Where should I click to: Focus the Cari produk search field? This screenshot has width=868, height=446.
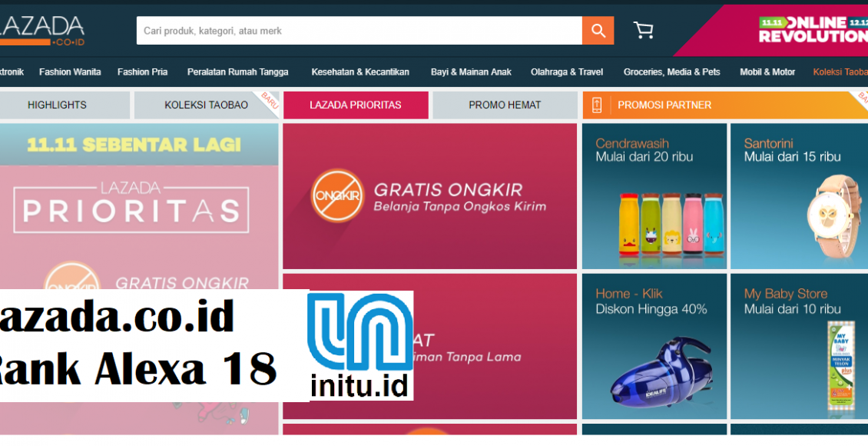pos(359,31)
